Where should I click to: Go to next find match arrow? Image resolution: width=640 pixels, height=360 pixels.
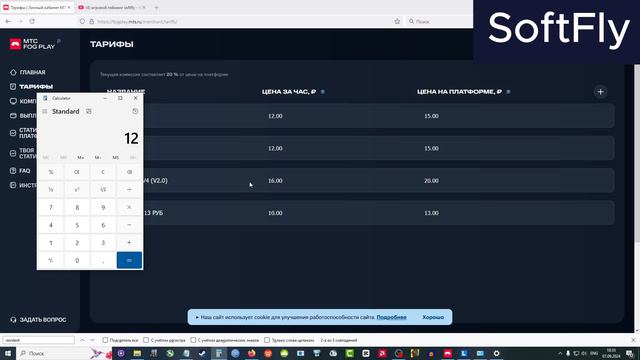tap(92, 340)
